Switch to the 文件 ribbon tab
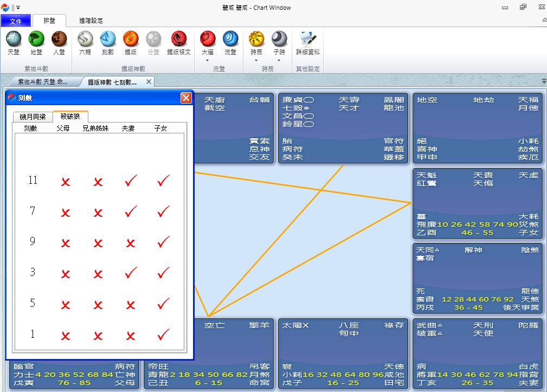Image resolution: width=547 pixels, height=392 pixels. click(x=16, y=20)
